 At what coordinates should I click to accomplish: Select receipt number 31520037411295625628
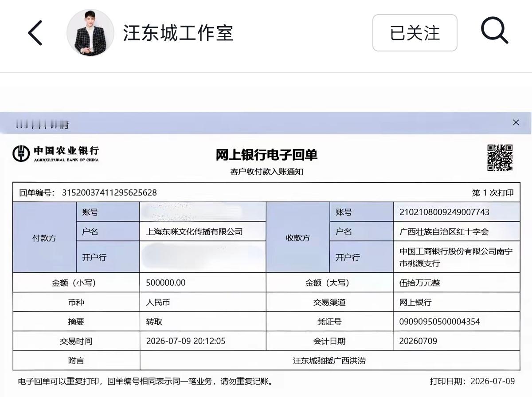point(109,193)
